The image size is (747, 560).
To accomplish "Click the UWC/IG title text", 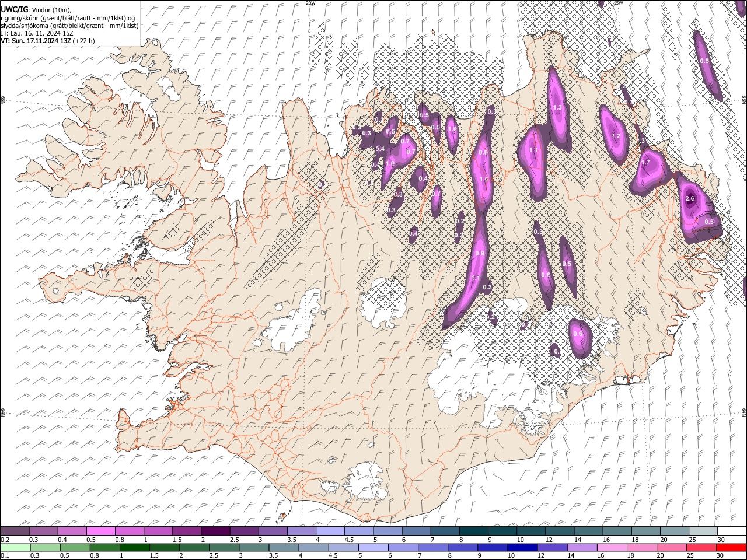I will click(14, 9).
